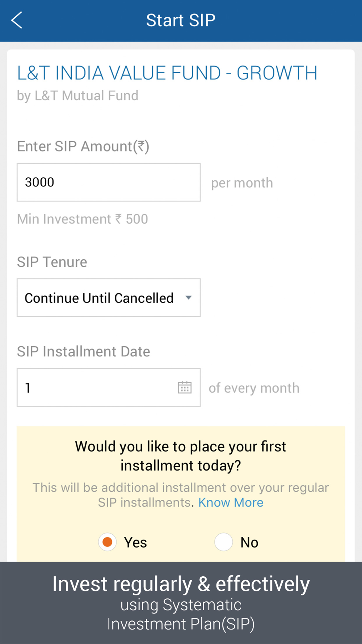The width and height of the screenshot is (362, 644).
Task: Tap the No radio label text
Action: coord(249,543)
